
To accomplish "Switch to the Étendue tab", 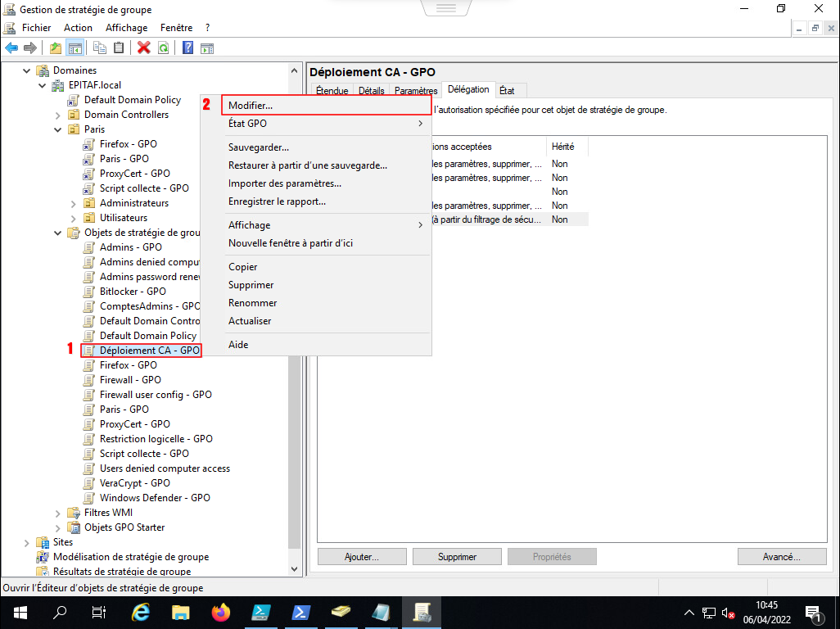I will tap(332, 91).
